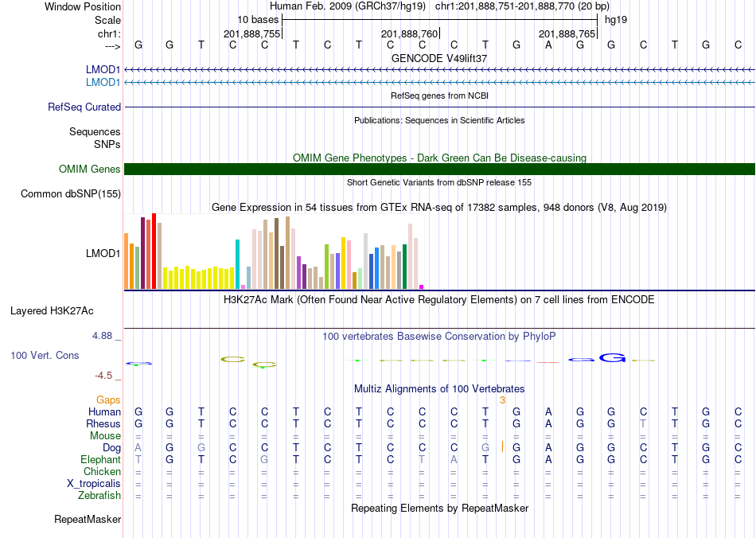Click the orange insertion mark in Dog row
Image resolution: width=756 pixels, height=538 pixels.
click(502, 446)
